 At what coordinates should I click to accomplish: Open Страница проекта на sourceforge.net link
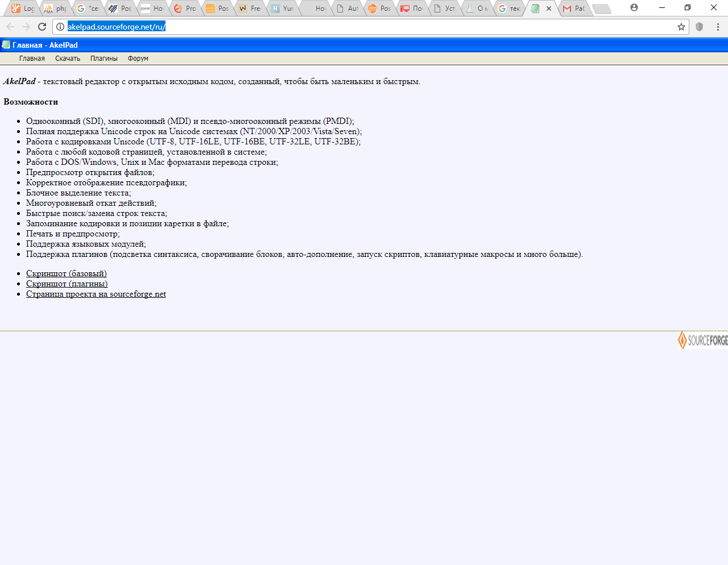pyautogui.click(x=96, y=294)
